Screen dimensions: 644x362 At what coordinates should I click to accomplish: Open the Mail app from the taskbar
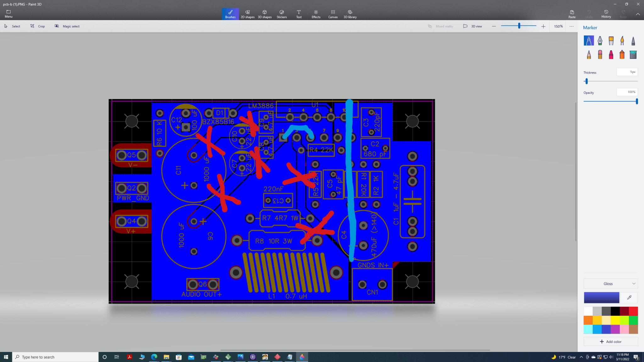pos(191,357)
